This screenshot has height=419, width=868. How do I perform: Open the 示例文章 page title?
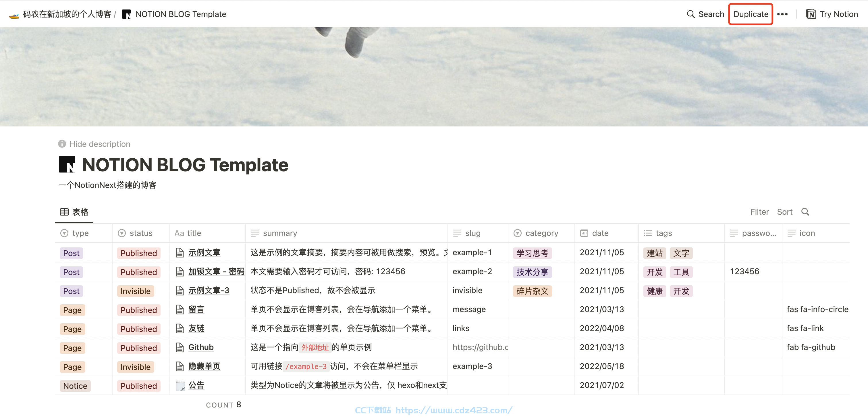[204, 253]
